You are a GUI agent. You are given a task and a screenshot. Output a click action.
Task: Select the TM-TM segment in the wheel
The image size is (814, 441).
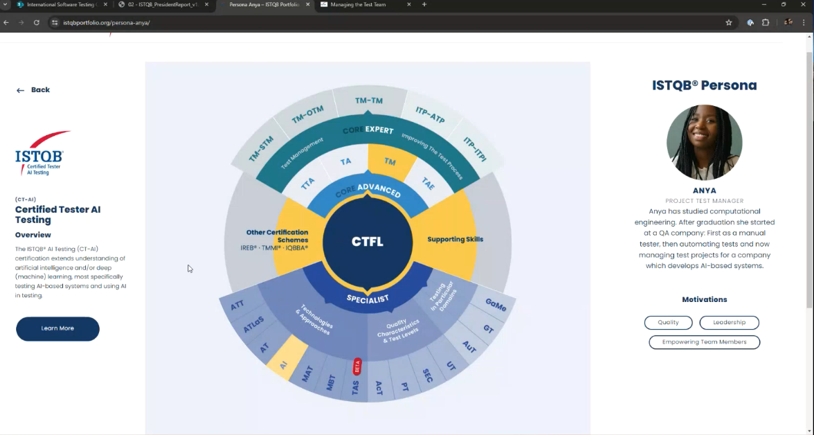(369, 100)
